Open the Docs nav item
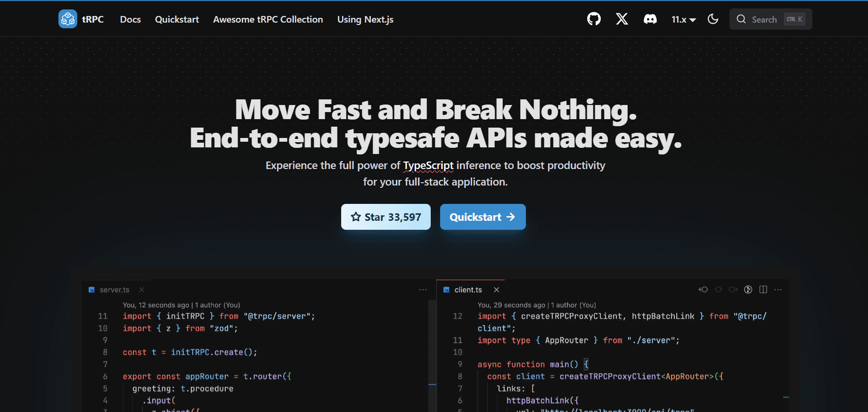Image resolution: width=868 pixels, height=412 pixels. point(131,19)
